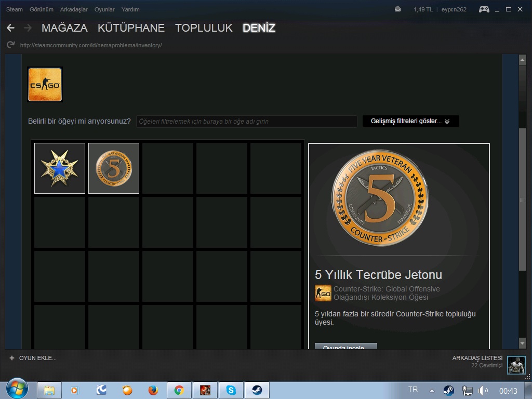Click the Steam icon in system tray

448,391
